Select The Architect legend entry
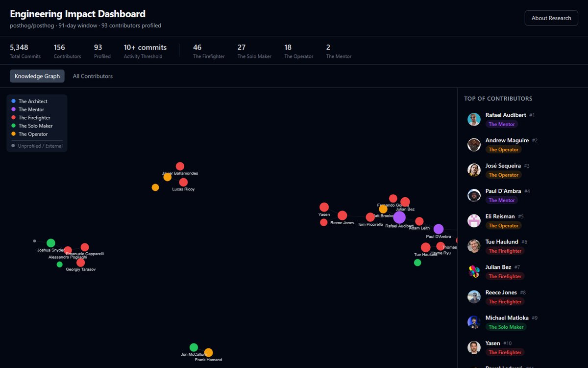 (29, 101)
